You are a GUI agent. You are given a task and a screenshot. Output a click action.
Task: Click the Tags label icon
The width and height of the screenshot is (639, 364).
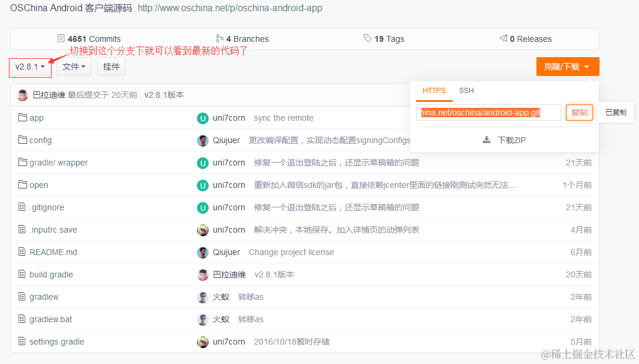click(x=368, y=38)
